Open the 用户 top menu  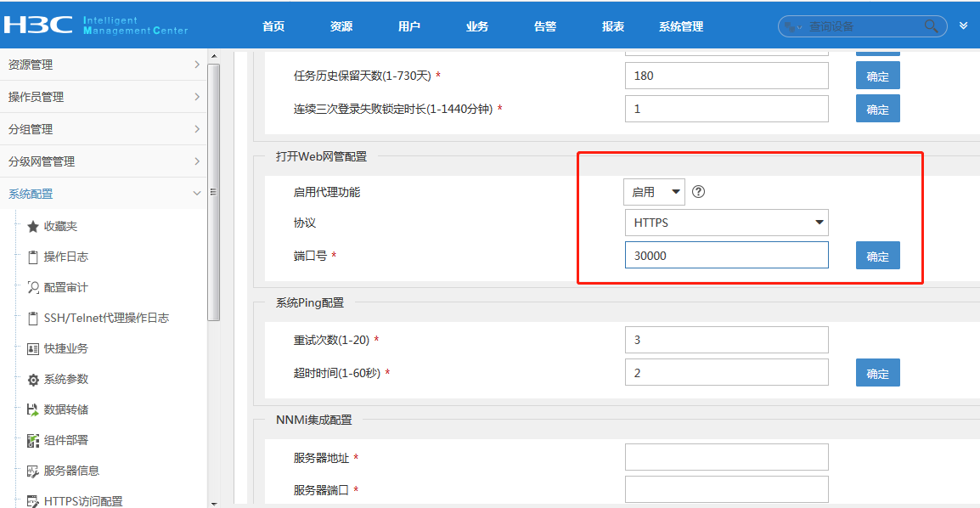tap(409, 26)
